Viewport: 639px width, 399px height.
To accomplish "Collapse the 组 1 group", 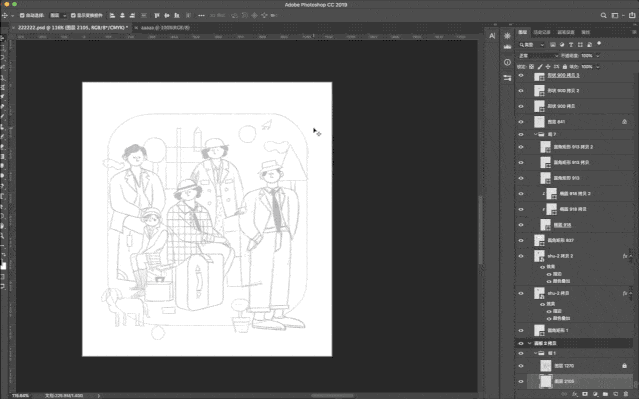I will click(x=535, y=353).
